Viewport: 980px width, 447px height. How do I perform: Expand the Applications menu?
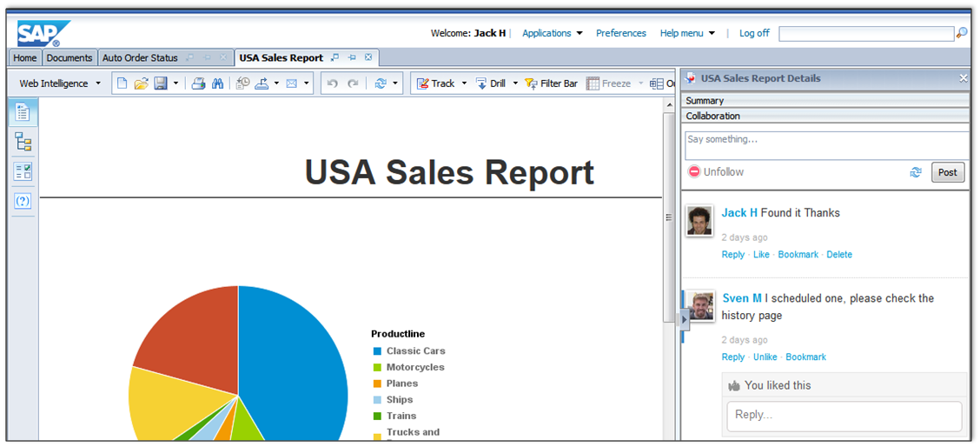tap(553, 33)
